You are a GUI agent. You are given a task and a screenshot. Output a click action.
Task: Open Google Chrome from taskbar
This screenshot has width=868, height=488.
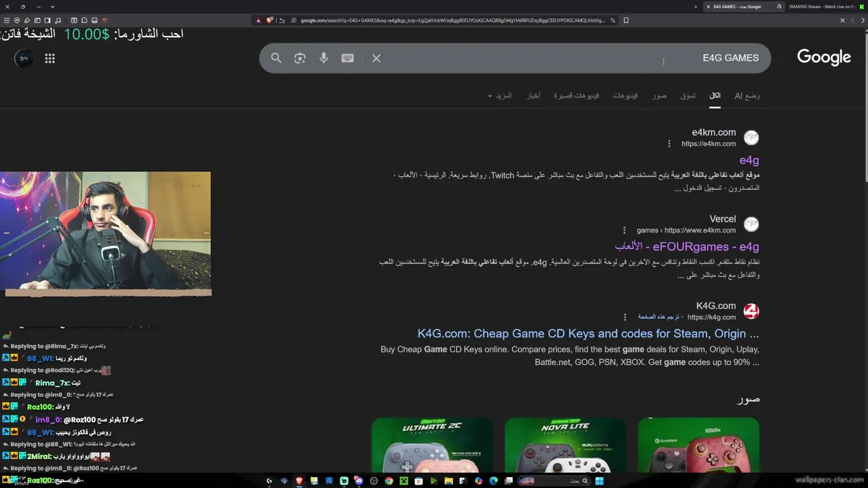pyautogui.click(x=389, y=481)
